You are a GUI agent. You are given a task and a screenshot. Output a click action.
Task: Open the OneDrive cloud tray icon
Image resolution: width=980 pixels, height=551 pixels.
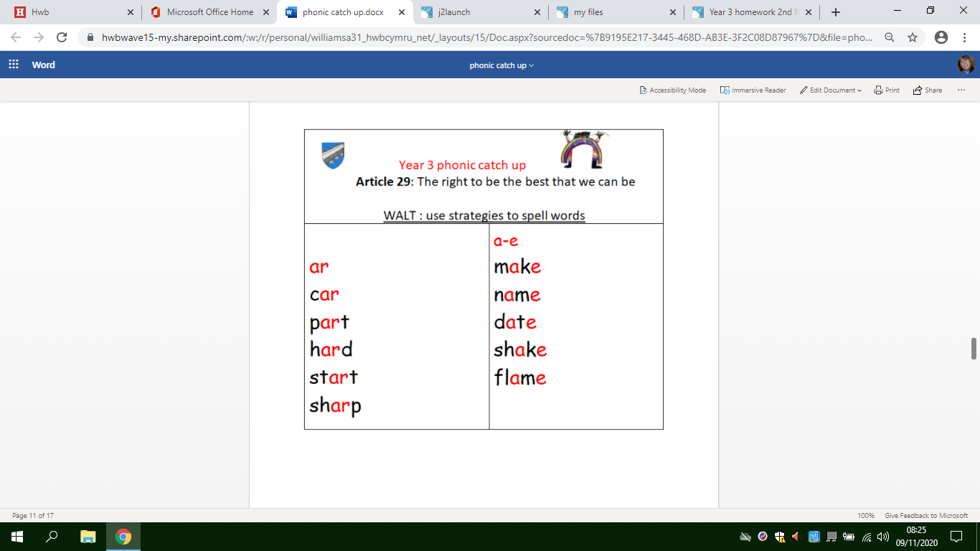pos(745,537)
